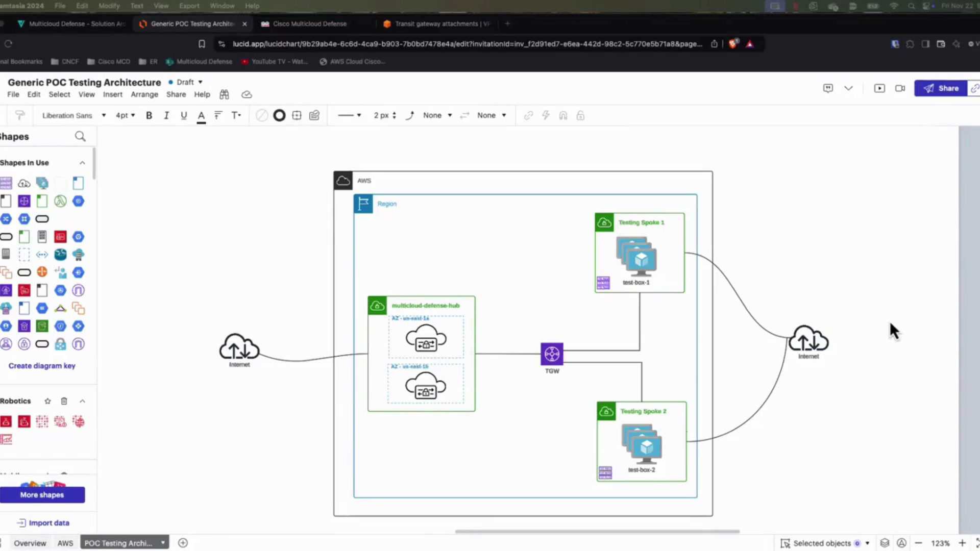Collapse the Robotics shape section
The image size is (980, 551).
point(82,401)
